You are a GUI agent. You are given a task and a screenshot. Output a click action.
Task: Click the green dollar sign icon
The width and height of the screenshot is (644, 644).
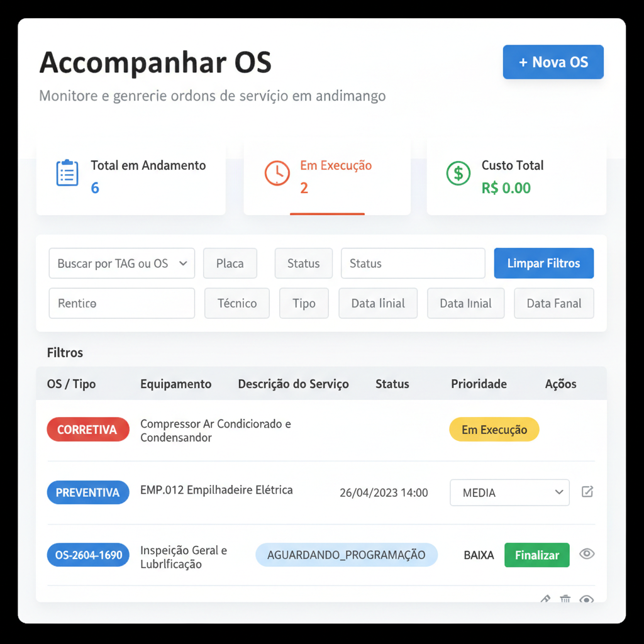(458, 173)
